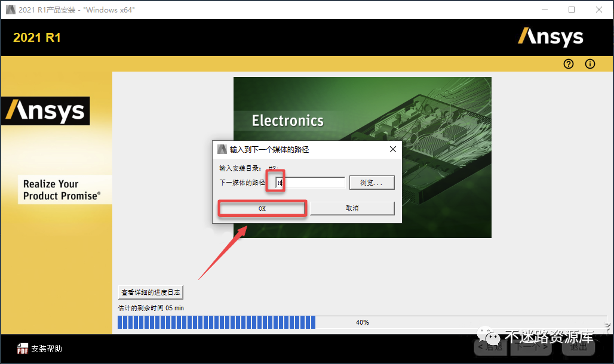614x364 pixels.
Task: Click the 浏览 browse button
Action: (372, 183)
